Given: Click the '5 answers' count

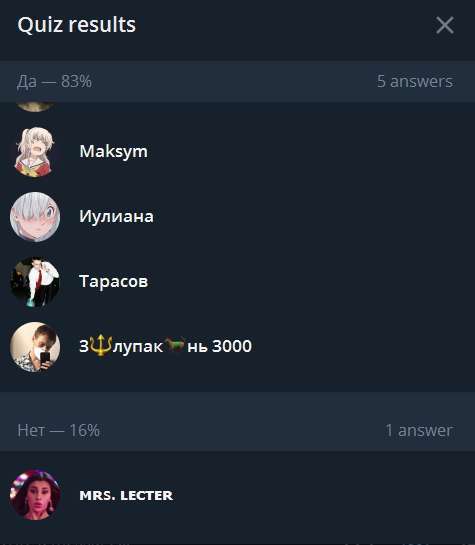Looking at the screenshot, I should coord(415,81).
